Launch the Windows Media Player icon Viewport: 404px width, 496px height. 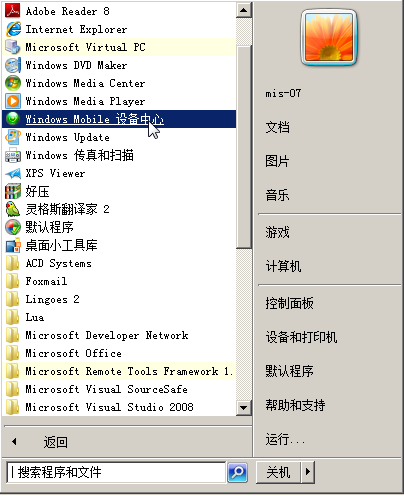coord(13,101)
